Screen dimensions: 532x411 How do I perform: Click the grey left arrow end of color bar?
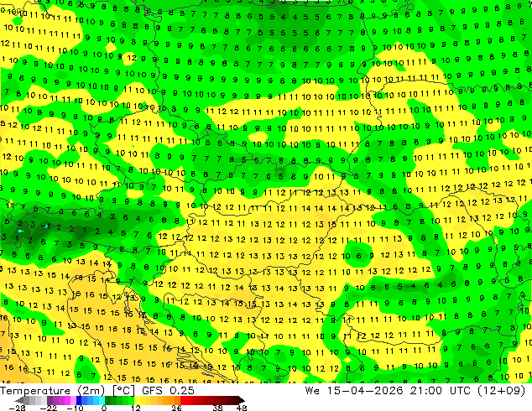pos(19,400)
